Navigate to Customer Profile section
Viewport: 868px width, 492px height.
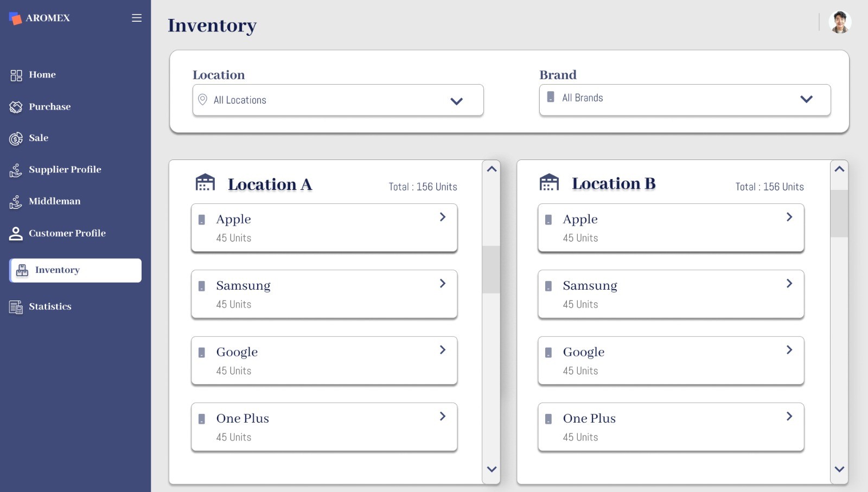67,233
